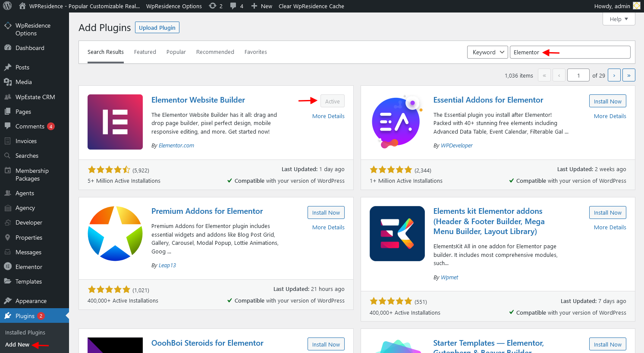Click the Messages envelope icon
644x353 pixels.
8,252
